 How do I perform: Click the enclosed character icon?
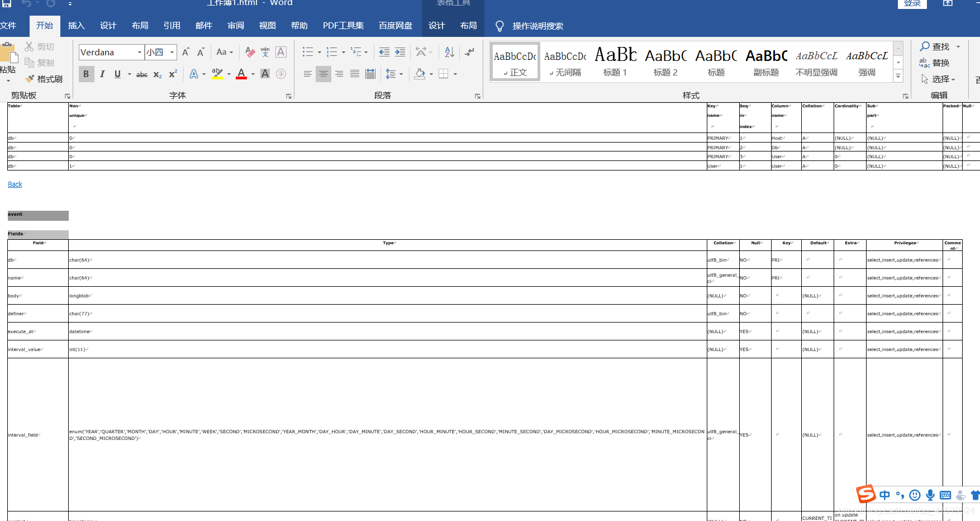click(x=281, y=74)
